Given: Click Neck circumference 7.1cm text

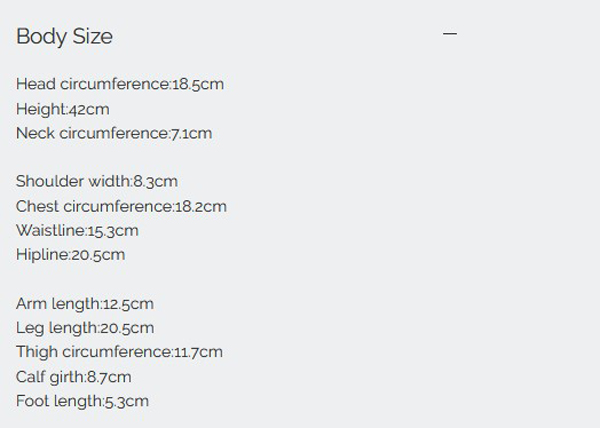Looking at the screenshot, I should click(x=114, y=133).
